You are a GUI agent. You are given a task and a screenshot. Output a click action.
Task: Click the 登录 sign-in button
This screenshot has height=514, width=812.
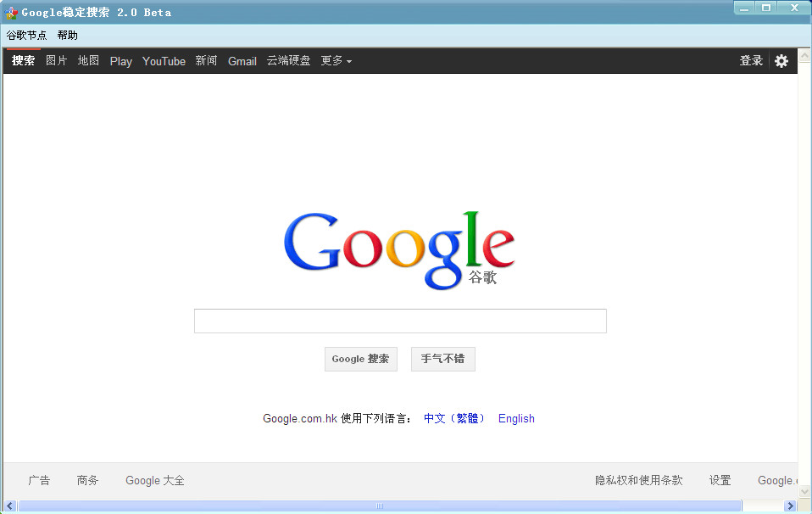(x=751, y=60)
